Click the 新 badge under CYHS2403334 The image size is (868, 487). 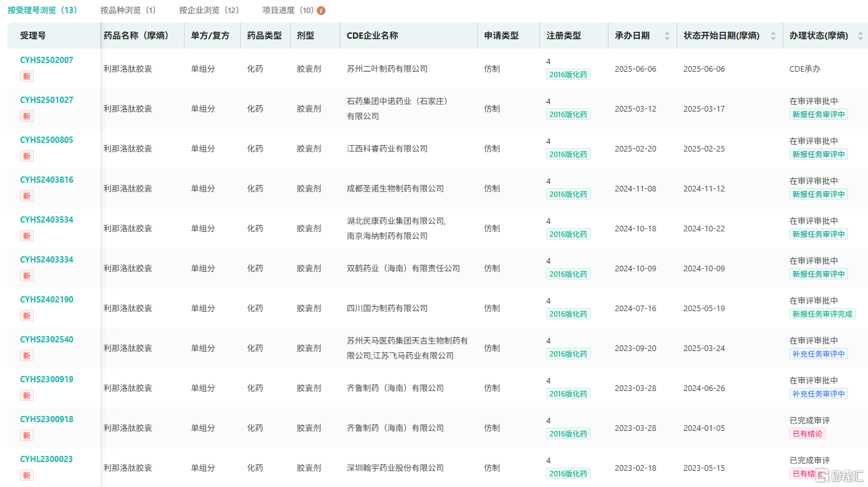(27, 276)
